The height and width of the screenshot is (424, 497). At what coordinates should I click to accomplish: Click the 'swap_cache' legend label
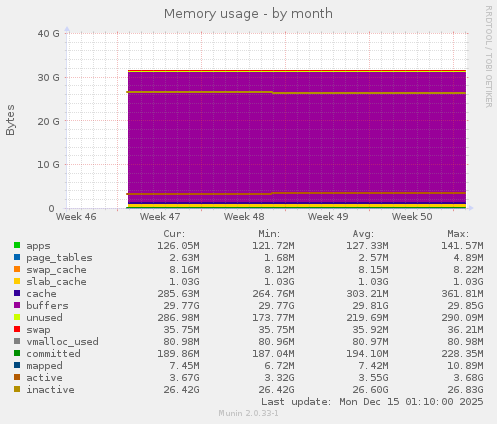click(x=56, y=270)
